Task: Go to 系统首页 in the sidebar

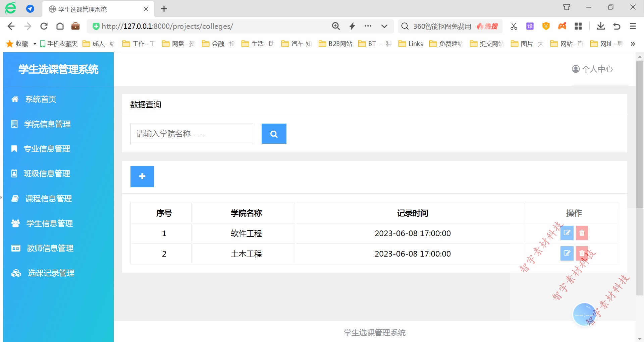Action: (x=41, y=99)
